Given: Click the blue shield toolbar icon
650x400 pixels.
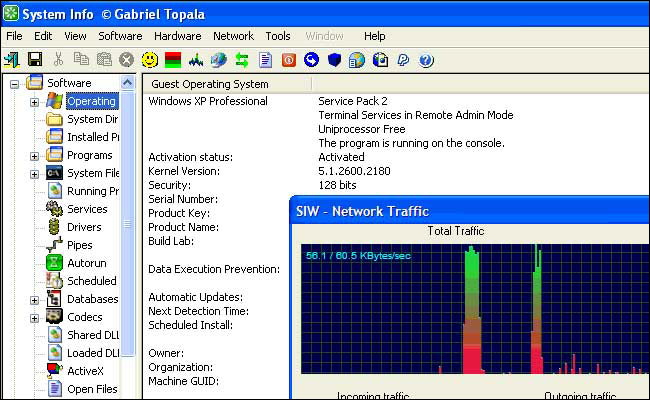Looking at the screenshot, I should [x=335, y=60].
